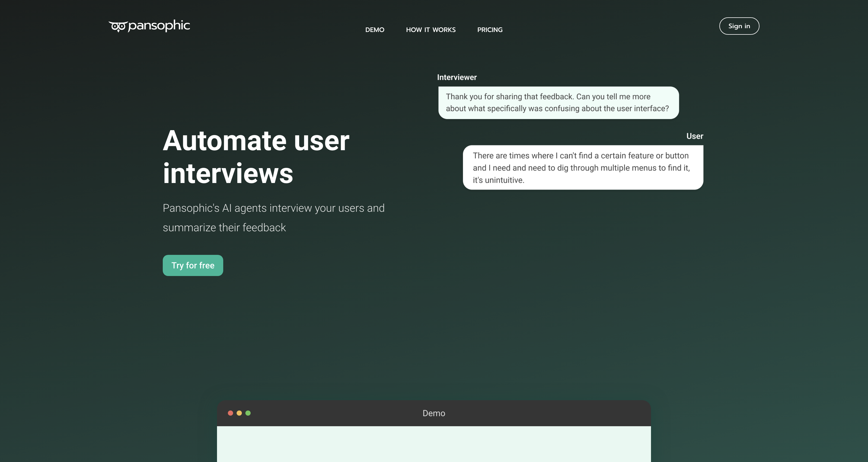Image resolution: width=868 pixels, height=462 pixels.
Task: Click the Try for free button
Action: click(x=193, y=265)
